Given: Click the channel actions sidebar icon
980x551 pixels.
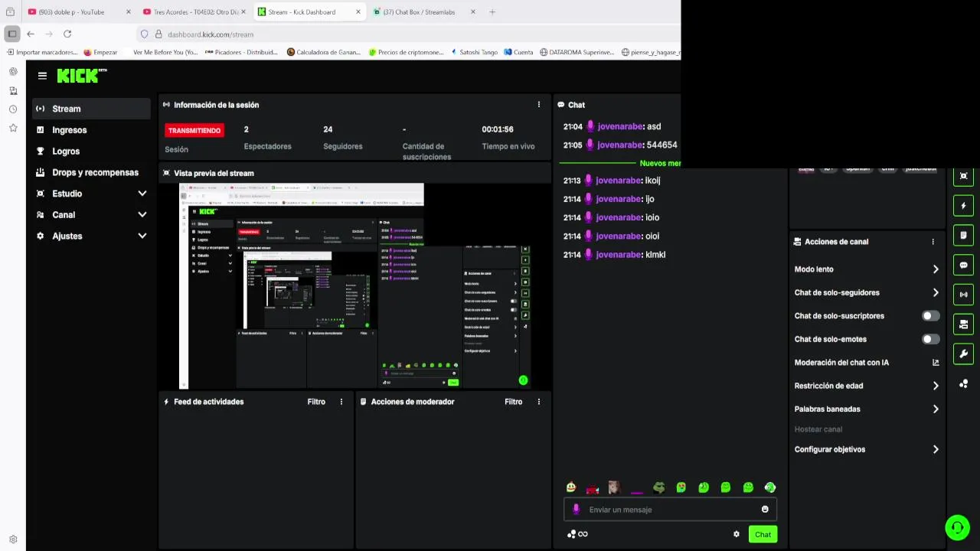Looking at the screenshot, I should (x=964, y=324).
